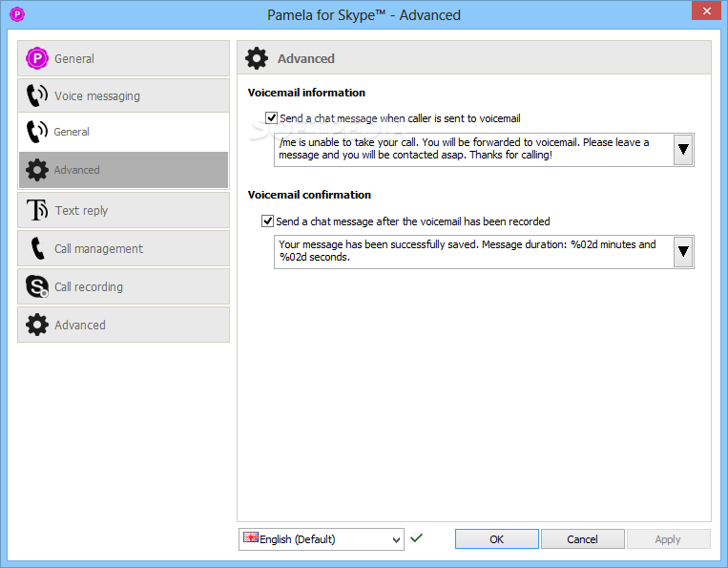
Task: Open the English (Default) language dropdown
Action: [x=322, y=539]
